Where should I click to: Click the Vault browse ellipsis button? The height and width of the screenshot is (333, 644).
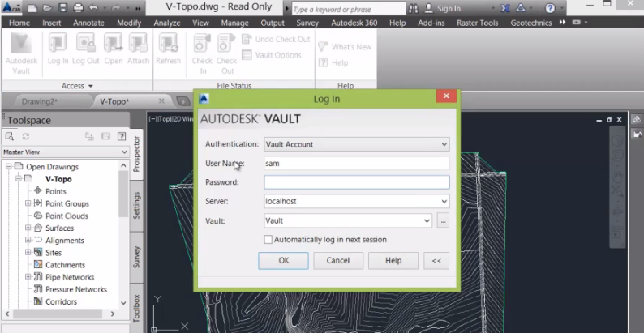(x=443, y=220)
